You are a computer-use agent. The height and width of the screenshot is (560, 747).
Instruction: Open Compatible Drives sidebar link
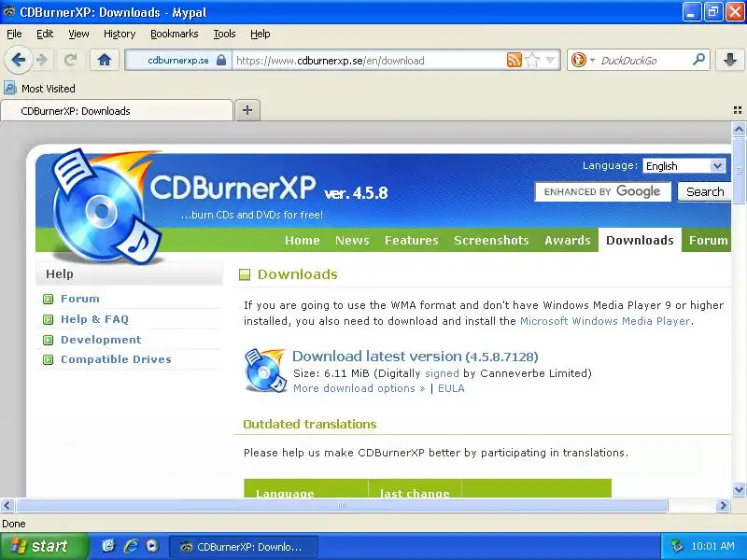pos(116,359)
